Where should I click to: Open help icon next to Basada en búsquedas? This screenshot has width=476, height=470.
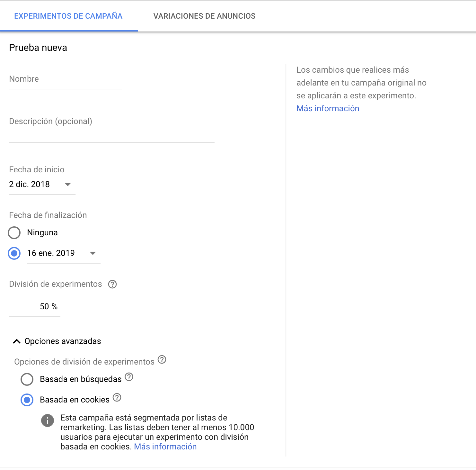(129, 377)
